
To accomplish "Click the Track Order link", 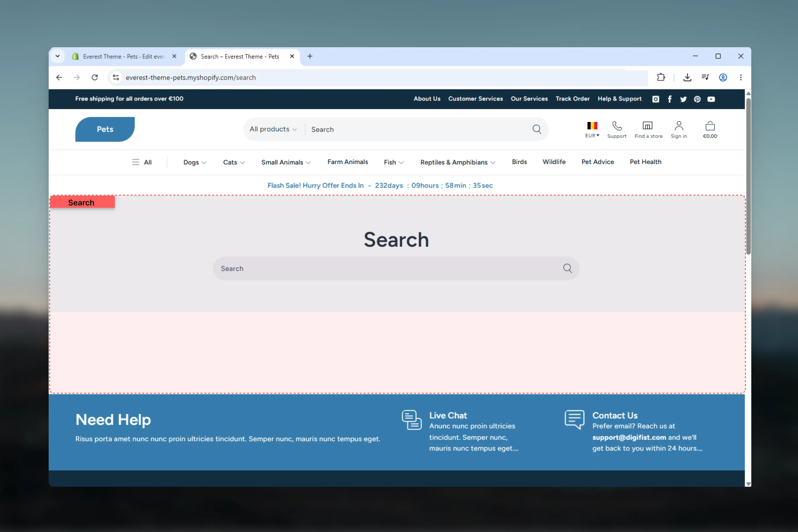I will (572, 99).
